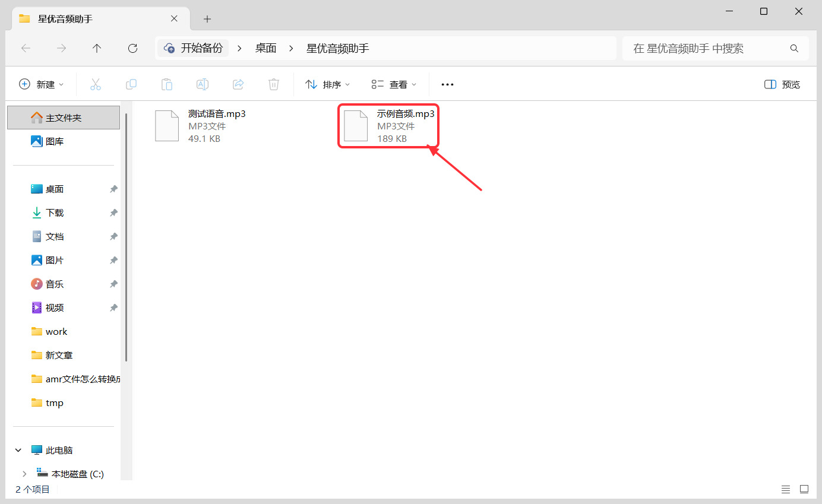822x504 pixels.
Task: Click the Paste clipboard icon
Action: click(167, 84)
